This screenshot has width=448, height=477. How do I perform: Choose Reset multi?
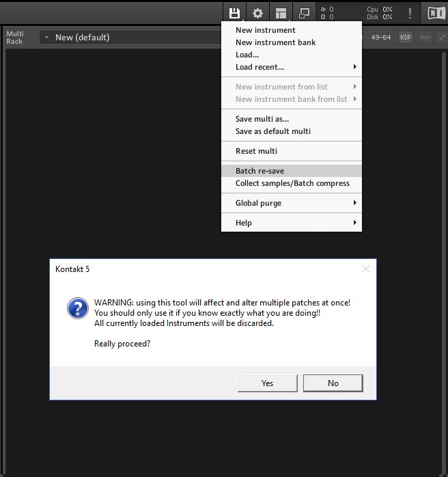coord(292,151)
